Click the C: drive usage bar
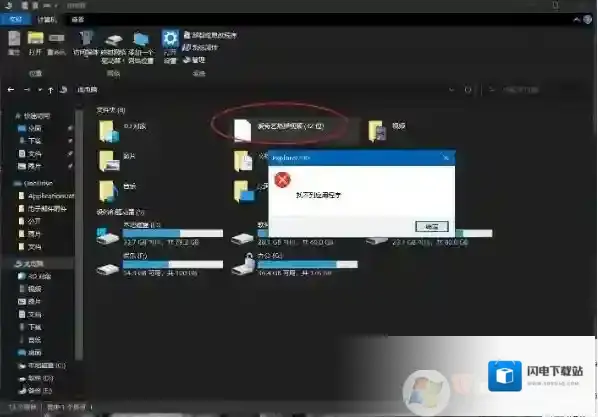 tap(173, 233)
